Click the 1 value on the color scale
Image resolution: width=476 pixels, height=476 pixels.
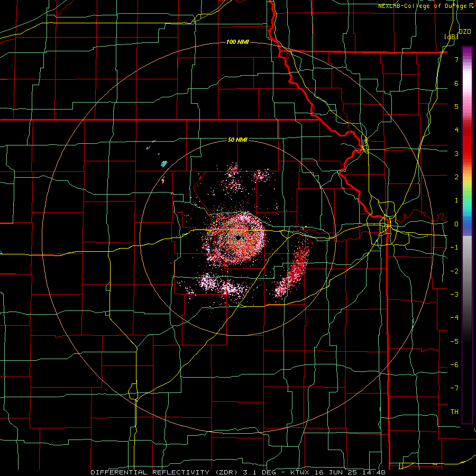point(456,200)
